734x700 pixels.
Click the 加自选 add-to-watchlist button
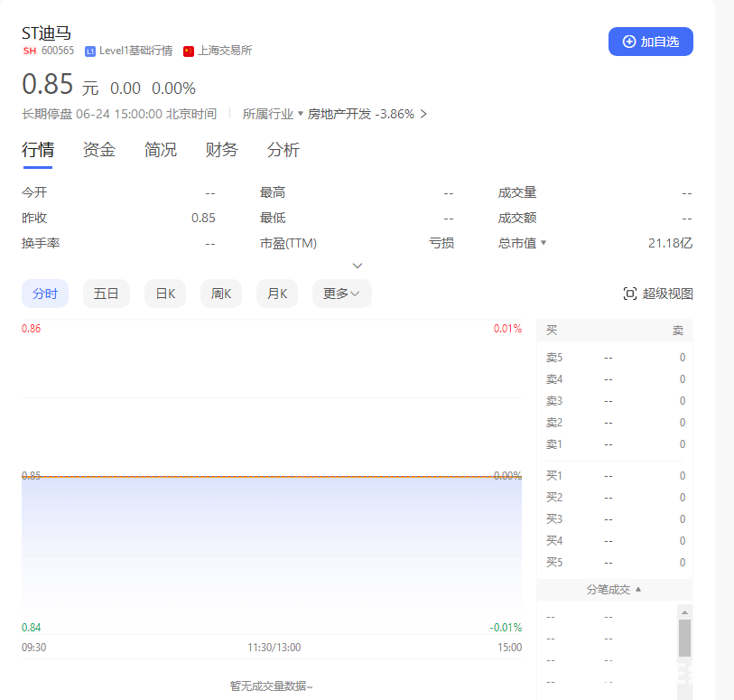[x=650, y=42]
